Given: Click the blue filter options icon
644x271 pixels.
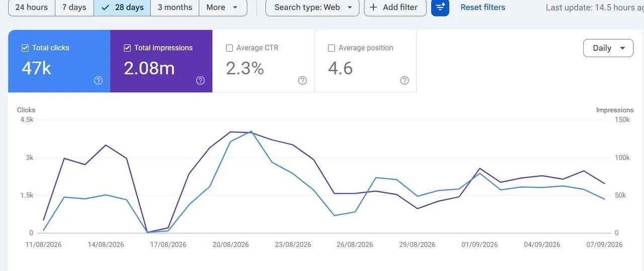Looking at the screenshot, I should point(440,8).
